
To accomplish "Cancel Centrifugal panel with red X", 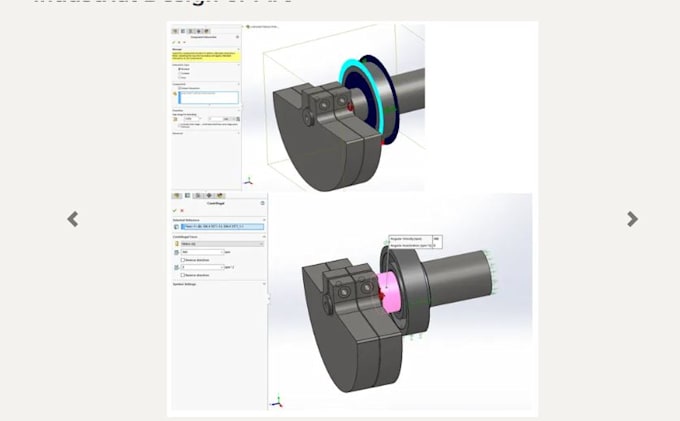I will tap(182, 211).
